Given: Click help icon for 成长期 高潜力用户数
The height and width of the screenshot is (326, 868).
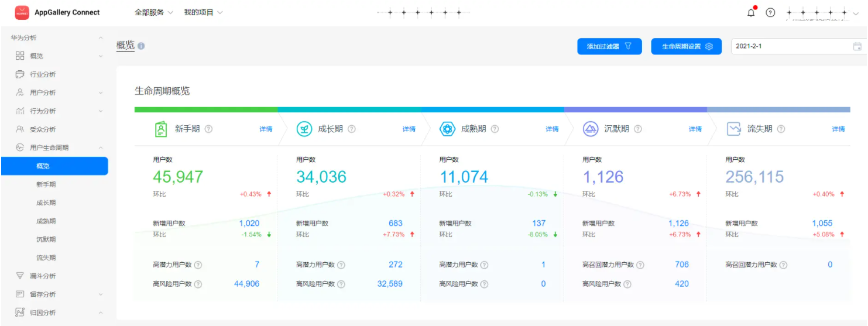Looking at the screenshot, I should (x=341, y=265).
